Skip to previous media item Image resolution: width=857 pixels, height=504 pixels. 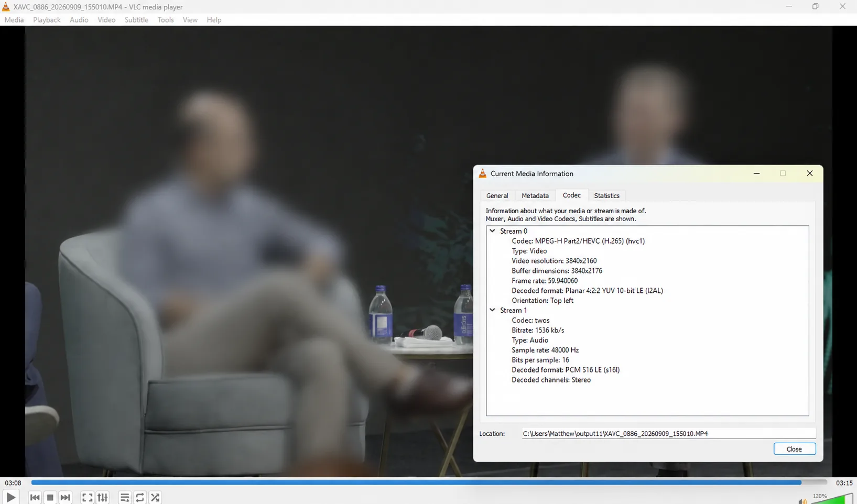pyautogui.click(x=35, y=497)
